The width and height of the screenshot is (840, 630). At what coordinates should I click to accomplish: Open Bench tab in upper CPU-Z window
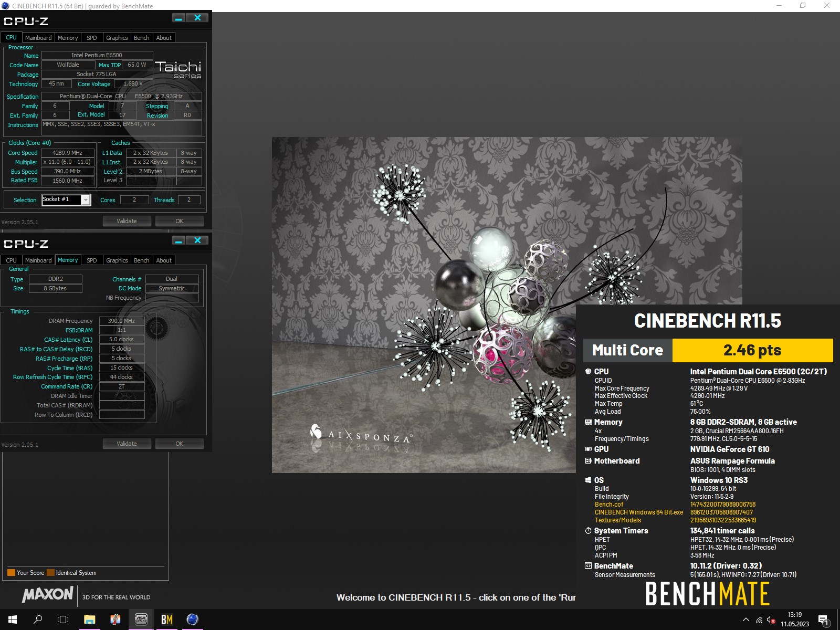[141, 38]
